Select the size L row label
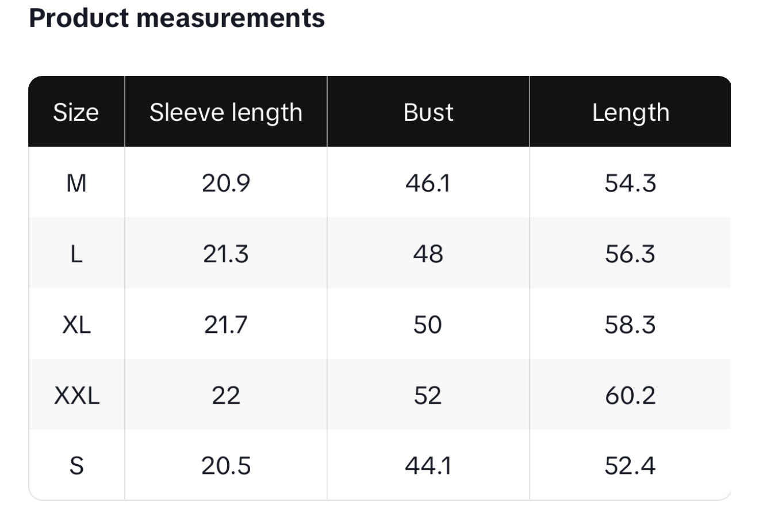This screenshot has height=532, width=759. [x=76, y=254]
